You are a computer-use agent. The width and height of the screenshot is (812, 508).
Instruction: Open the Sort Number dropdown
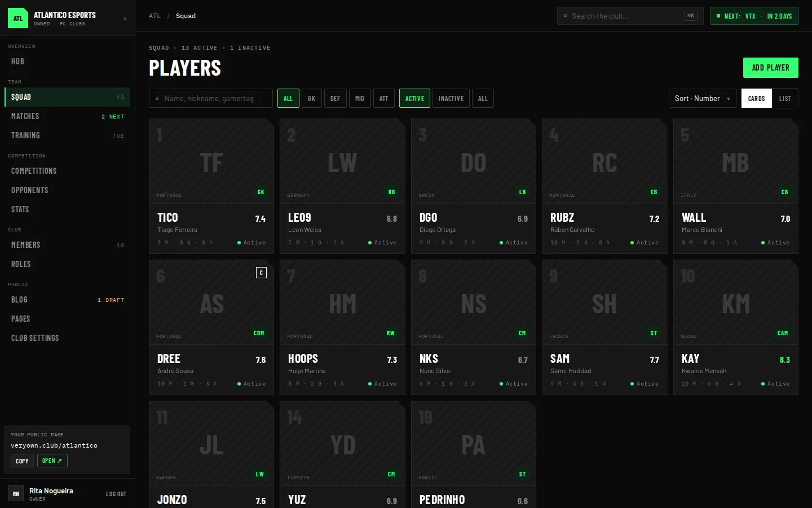pos(703,98)
